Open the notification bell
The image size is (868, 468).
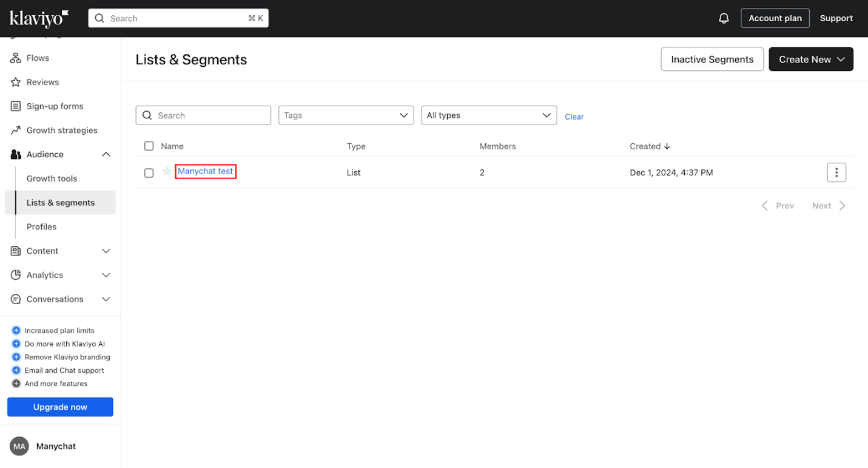(x=724, y=18)
